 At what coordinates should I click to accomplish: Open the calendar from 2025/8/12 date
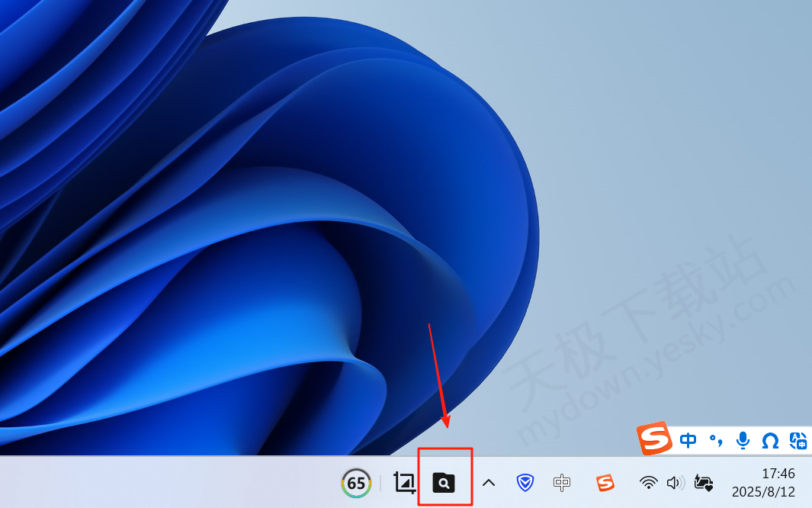tap(762, 491)
